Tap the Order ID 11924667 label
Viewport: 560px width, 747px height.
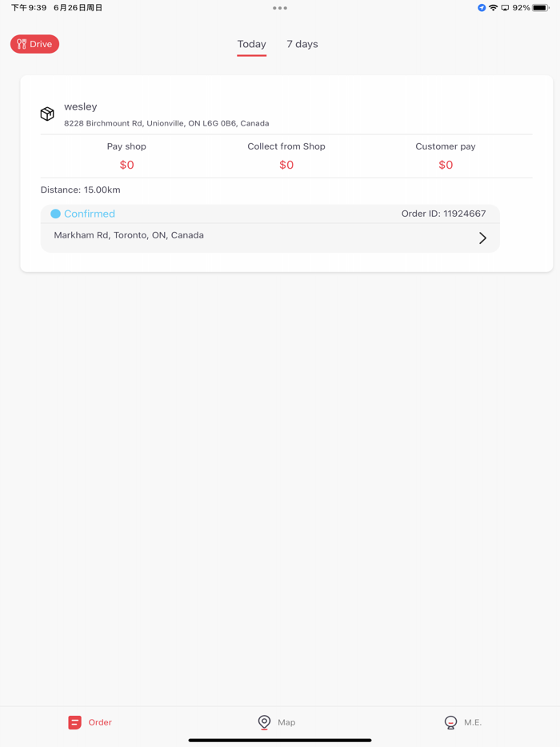[x=443, y=214]
